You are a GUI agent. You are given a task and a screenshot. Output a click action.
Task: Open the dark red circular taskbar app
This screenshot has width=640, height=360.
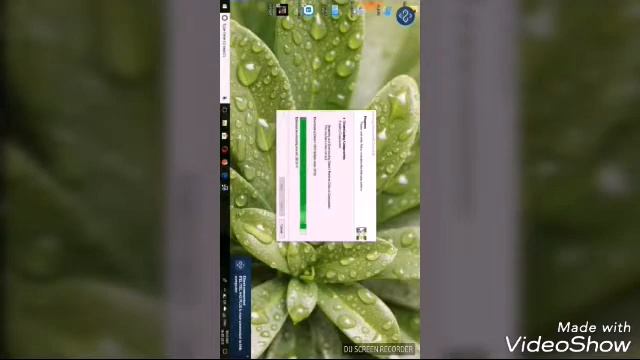click(x=224, y=149)
